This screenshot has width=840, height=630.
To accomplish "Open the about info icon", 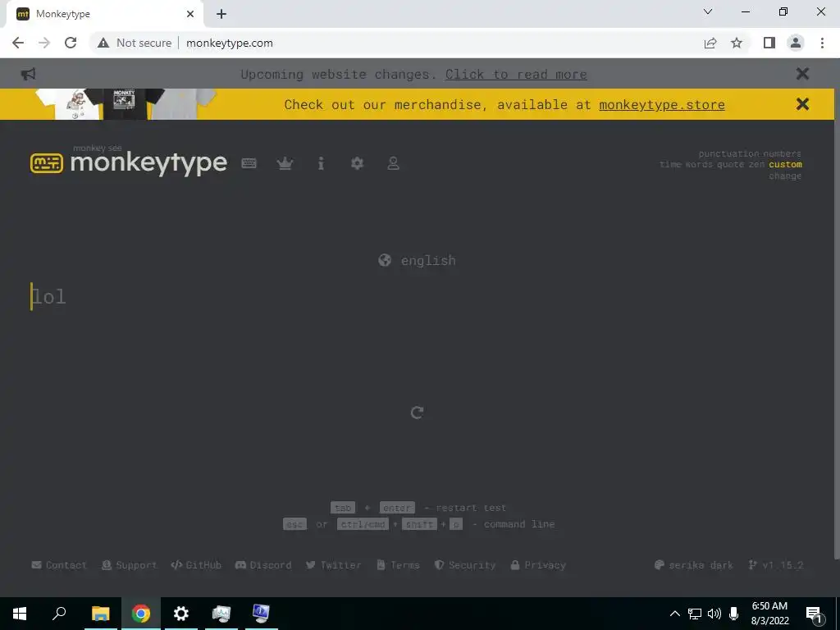I will [x=321, y=163].
